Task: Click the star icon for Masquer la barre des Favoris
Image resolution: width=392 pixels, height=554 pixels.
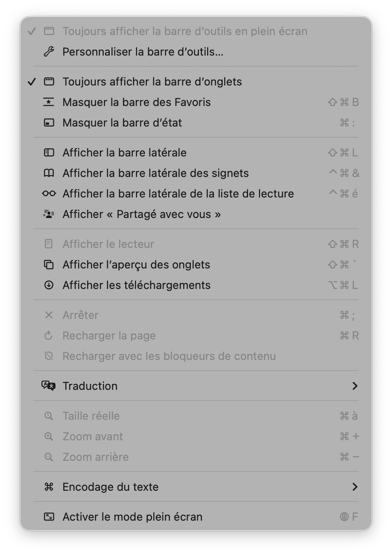Action: [x=49, y=102]
